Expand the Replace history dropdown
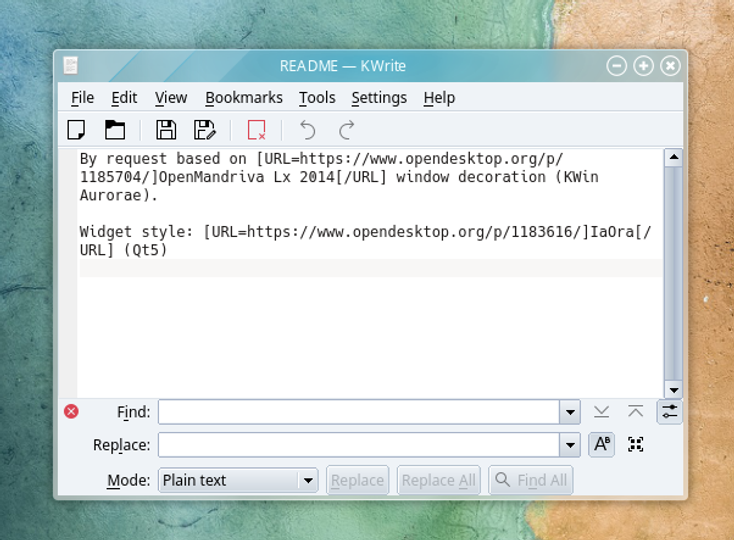 click(x=570, y=445)
